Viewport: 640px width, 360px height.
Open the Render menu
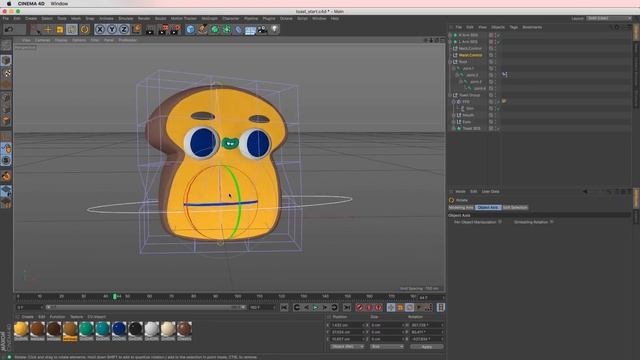[x=144, y=18]
